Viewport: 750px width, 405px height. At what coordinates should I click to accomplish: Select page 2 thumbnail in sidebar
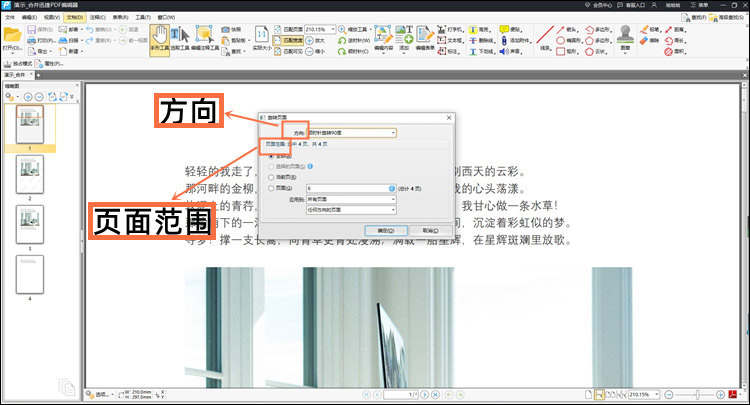click(x=30, y=174)
